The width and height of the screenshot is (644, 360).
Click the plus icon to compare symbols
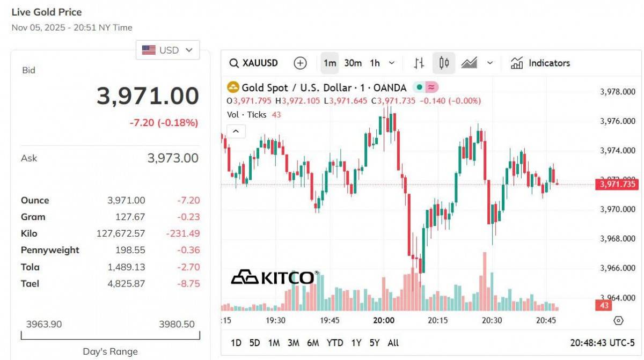(300, 63)
